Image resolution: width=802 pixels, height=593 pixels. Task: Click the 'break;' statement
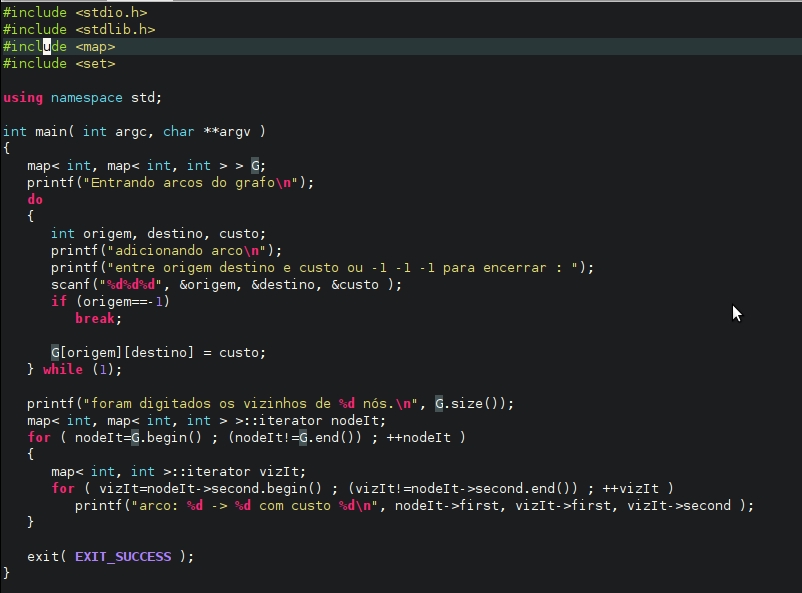pyautogui.click(x=98, y=319)
